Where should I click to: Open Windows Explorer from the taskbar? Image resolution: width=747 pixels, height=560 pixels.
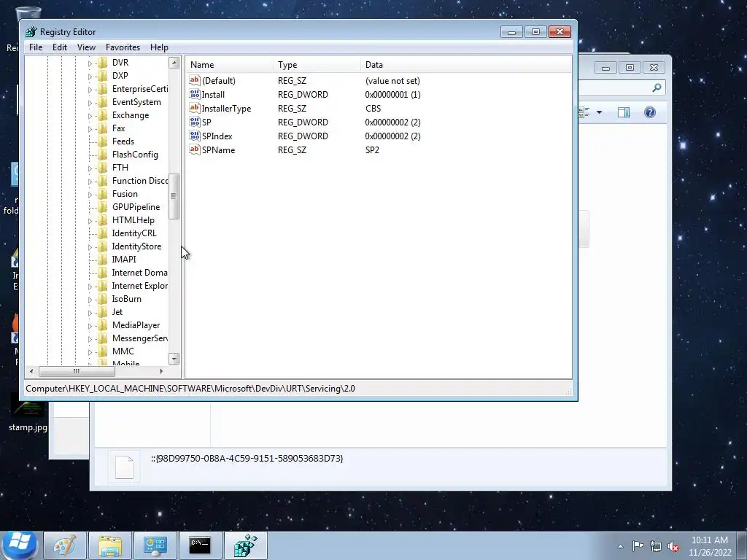tap(110, 545)
